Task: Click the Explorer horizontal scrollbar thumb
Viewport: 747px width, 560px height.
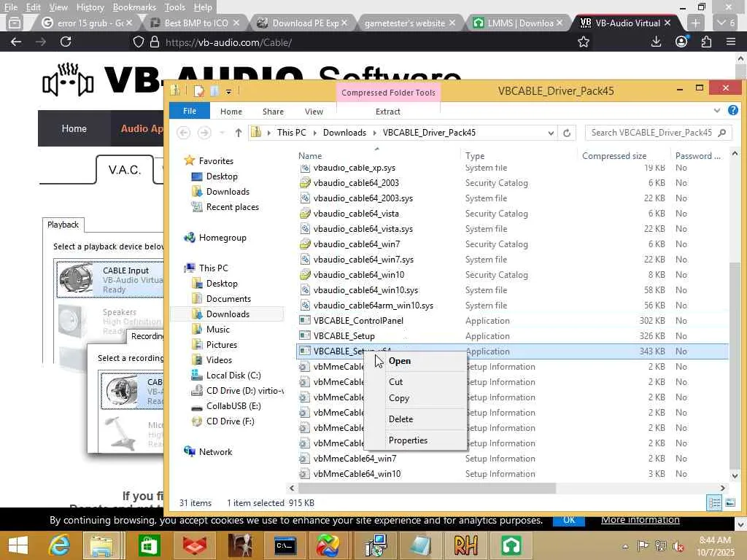Action: (x=427, y=488)
